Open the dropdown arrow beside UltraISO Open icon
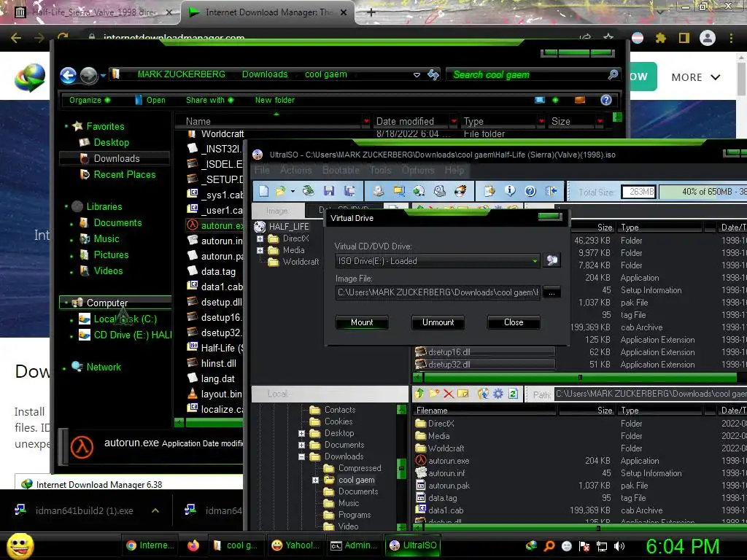The height and width of the screenshot is (560, 747). (x=293, y=192)
